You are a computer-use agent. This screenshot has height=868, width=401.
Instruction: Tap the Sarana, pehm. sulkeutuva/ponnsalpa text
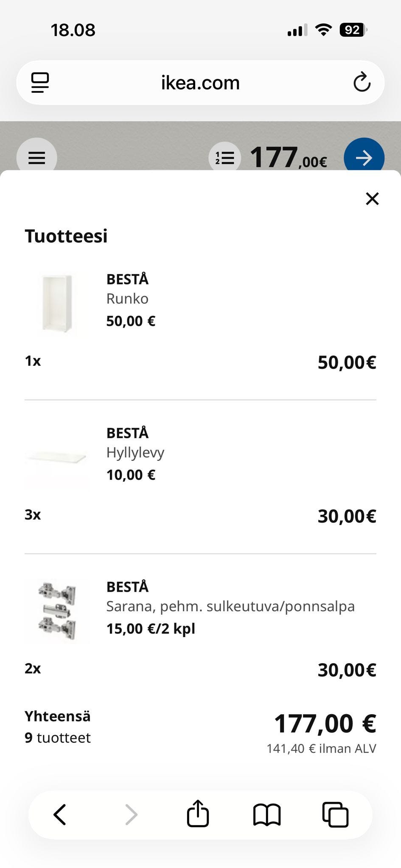click(x=230, y=606)
